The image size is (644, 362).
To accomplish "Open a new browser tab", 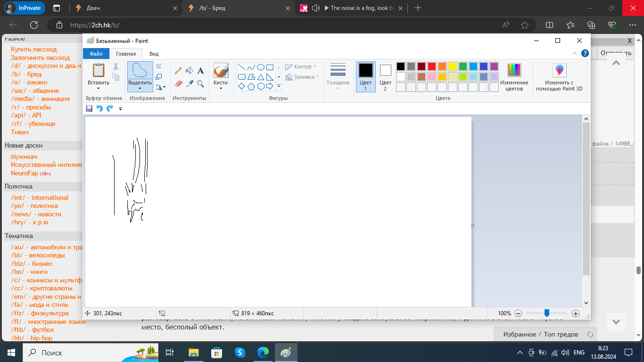I will tap(418, 8).
